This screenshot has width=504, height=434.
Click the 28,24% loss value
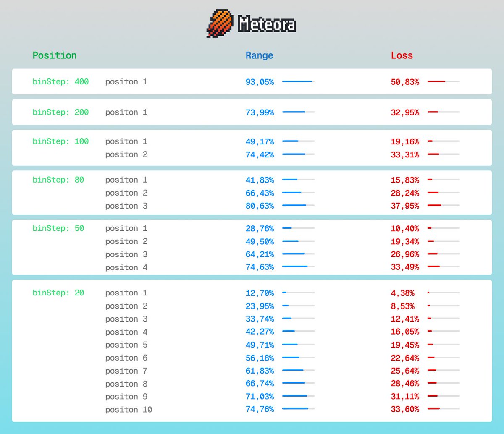405,193
